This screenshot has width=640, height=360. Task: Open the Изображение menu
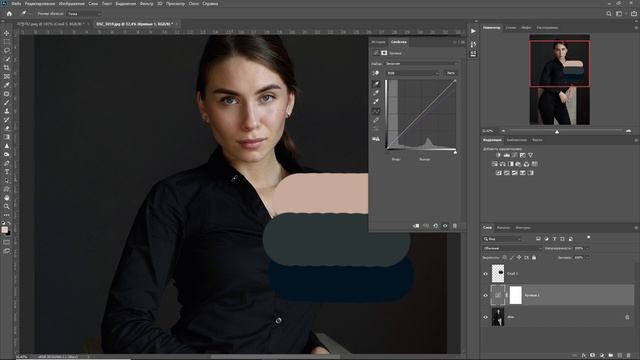pos(71,4)
